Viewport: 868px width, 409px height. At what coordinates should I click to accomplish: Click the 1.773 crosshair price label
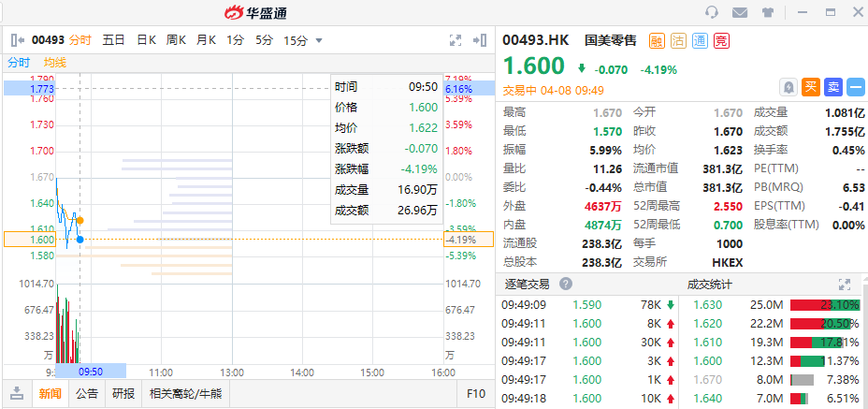30,88
